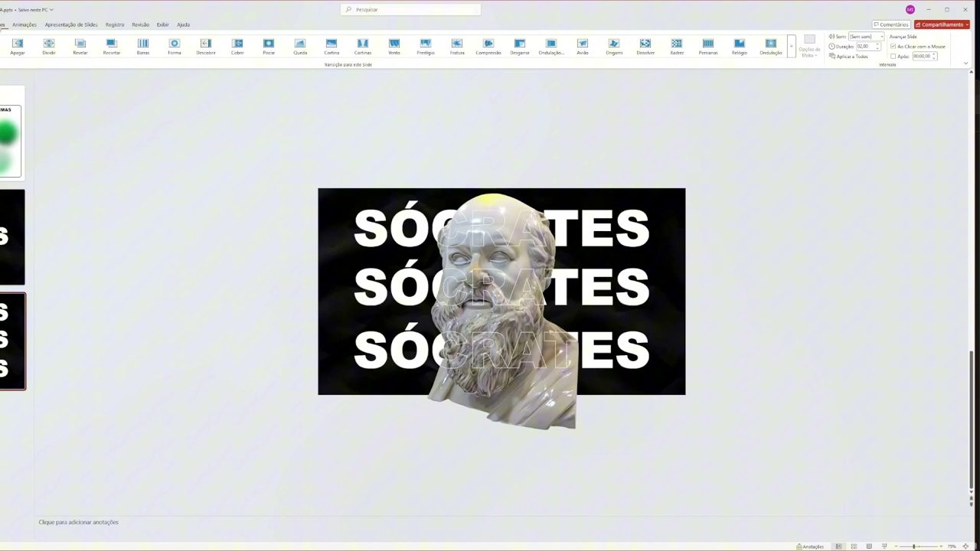Open the Compartilhamento dropdown arrow
Image resolution: width=980 pixels, height=551 pixels.
point(967,24)
